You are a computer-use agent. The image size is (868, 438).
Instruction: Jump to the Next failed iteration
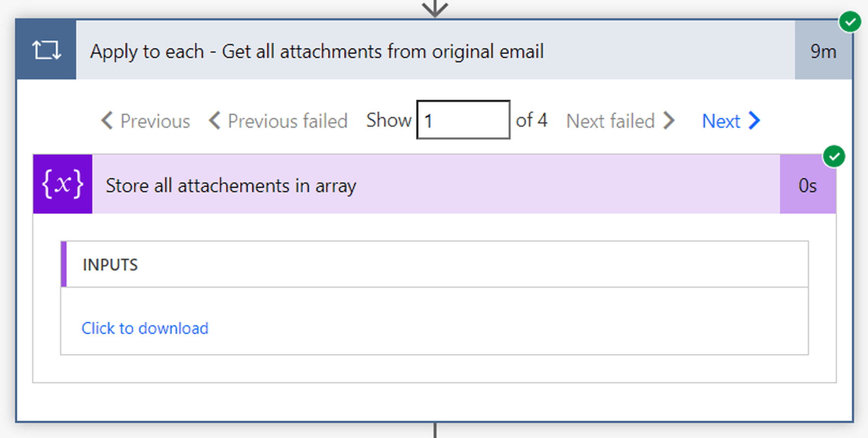(x=610, y=121)
